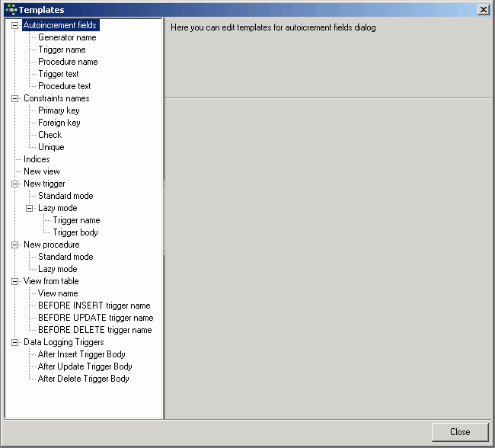Click the Templates title bar icon
The image size is (495, 448).
point(11,10)
